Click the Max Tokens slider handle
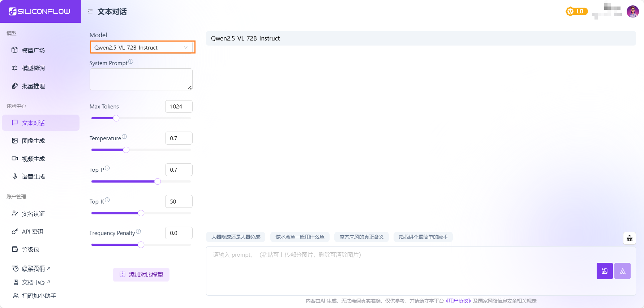Viewport: 644px width, 308px height. [x=116, y=118]
